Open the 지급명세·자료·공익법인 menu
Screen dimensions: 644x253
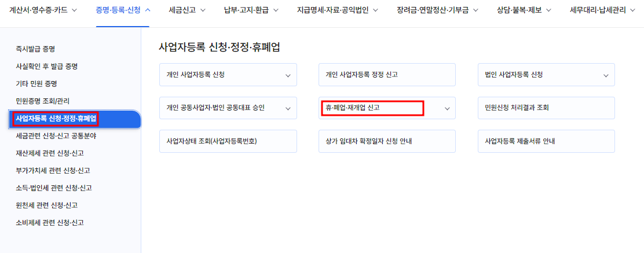338,10
